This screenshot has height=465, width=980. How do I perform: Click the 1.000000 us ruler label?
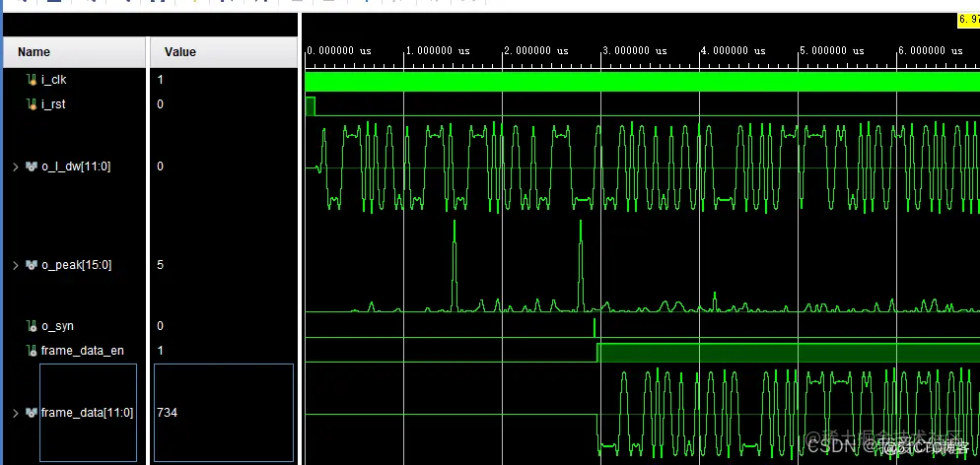pos(438,51)
